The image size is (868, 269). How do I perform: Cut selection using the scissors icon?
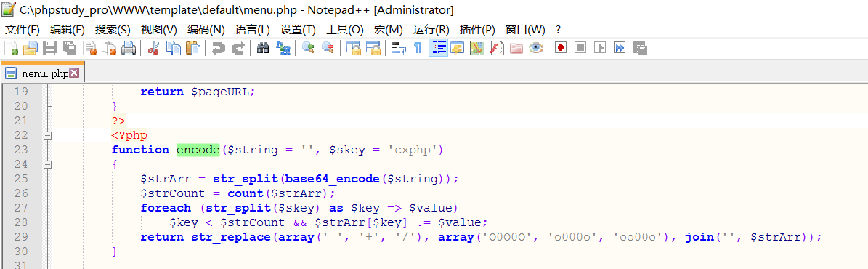pos(154,48)
